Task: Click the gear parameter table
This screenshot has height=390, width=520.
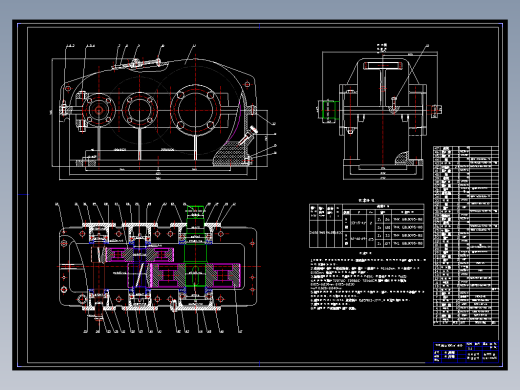Action: pyautogui.click(x=367, y=226)
